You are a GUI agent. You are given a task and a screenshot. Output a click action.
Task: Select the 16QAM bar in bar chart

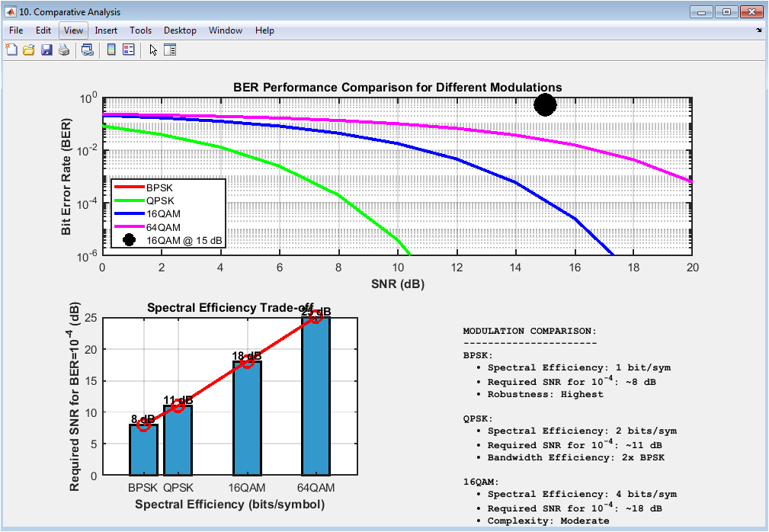(x=247, y=418)
